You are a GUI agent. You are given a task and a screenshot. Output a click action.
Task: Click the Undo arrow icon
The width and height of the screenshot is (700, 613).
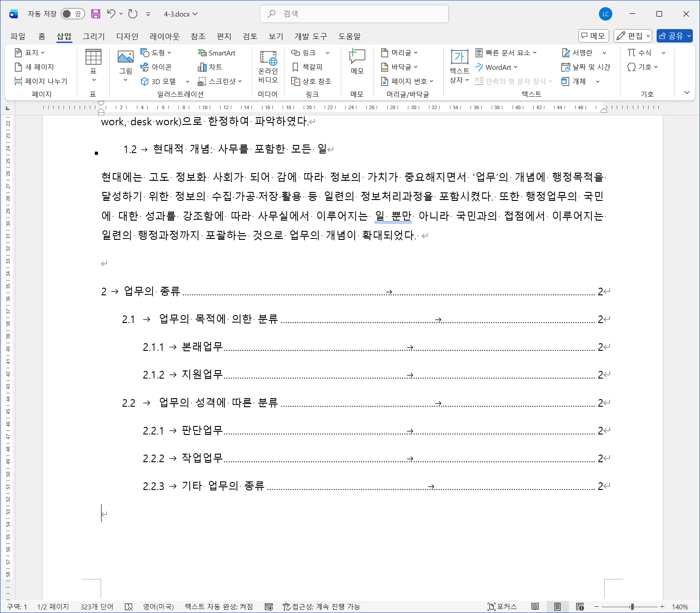(x=111, y=14)
